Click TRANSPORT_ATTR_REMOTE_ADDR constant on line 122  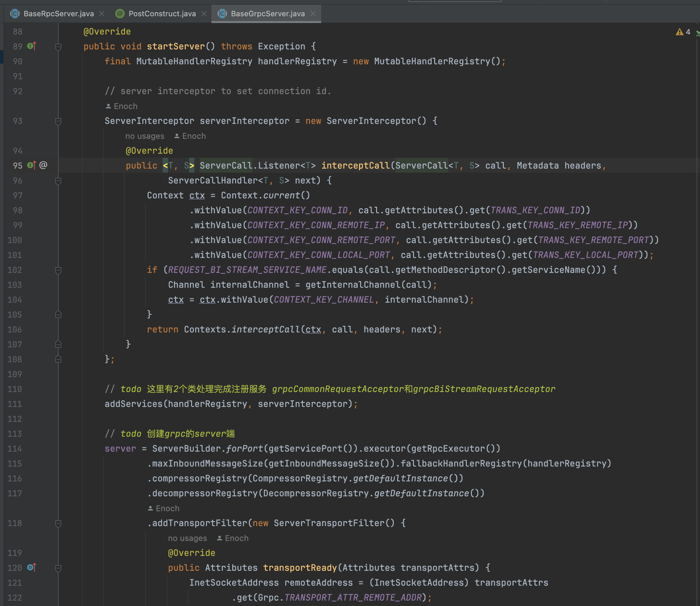coord(353,598)
